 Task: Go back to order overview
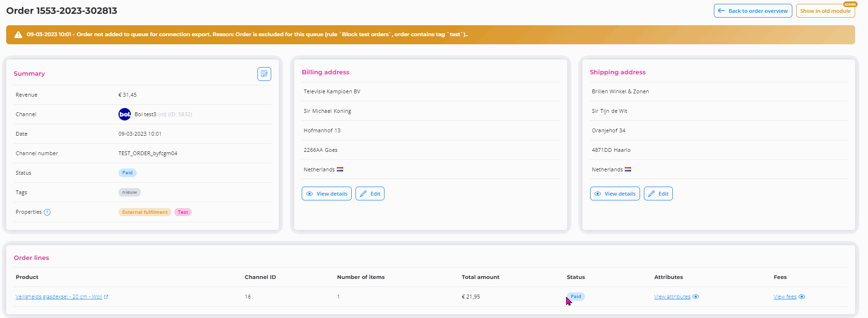click(x=753, y=11)
